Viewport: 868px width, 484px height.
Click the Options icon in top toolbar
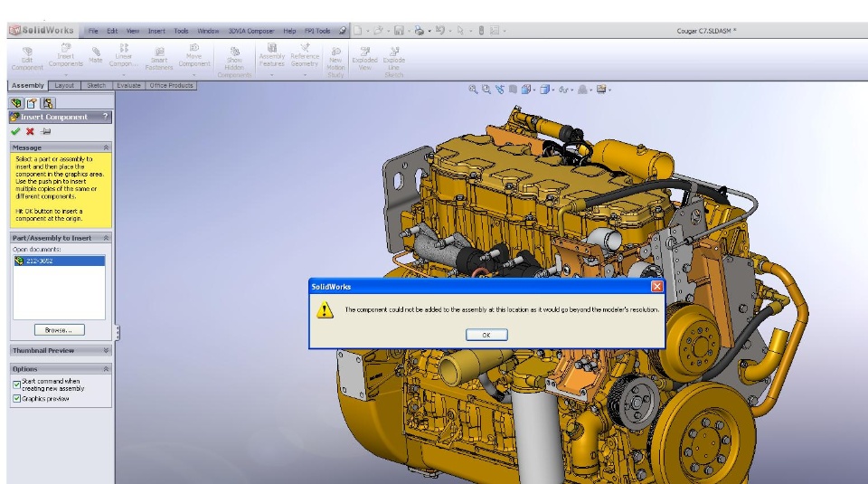(x=495, y=31)
